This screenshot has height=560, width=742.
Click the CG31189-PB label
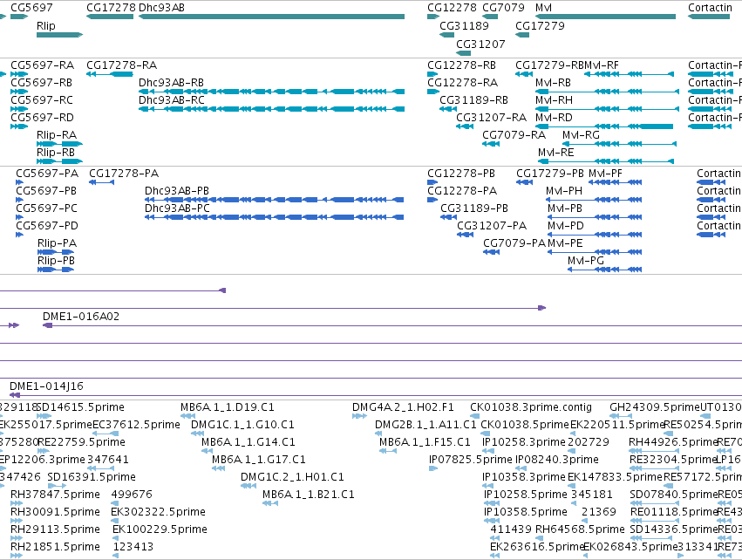(474, 208)
